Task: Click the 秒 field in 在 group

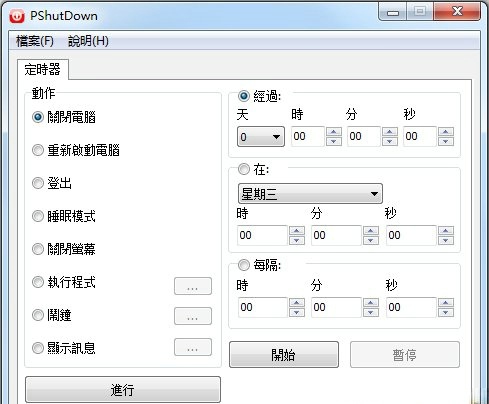Action: tap(411, 235)
